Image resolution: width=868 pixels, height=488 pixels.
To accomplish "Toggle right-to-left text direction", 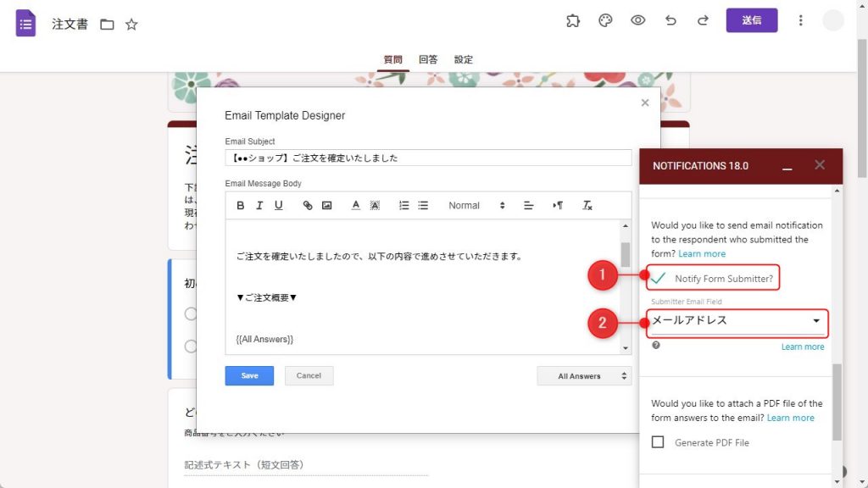I will pos(558,205).
